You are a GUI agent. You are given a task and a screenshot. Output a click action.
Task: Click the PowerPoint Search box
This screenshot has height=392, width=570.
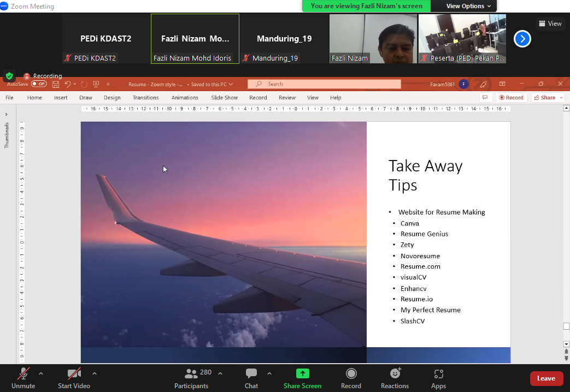coord(324,84)
